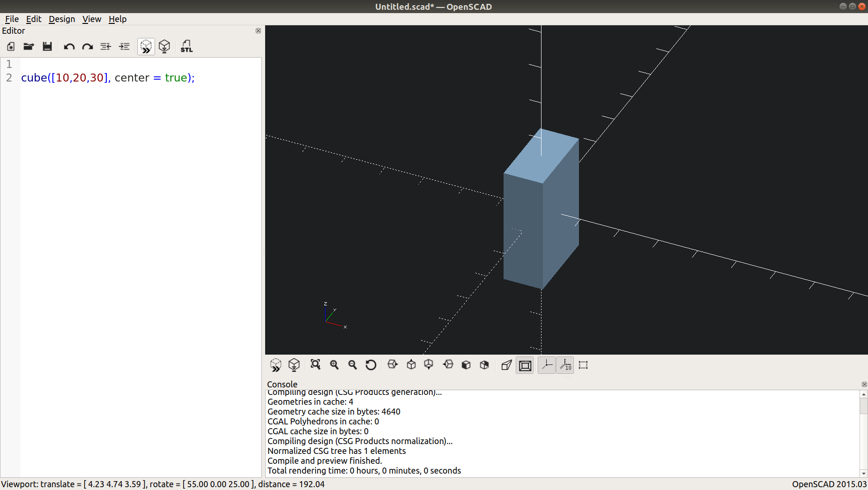Zoom out of the 3D viewport
This screenshot has height=490, width=868.
(x=352, y=365)
